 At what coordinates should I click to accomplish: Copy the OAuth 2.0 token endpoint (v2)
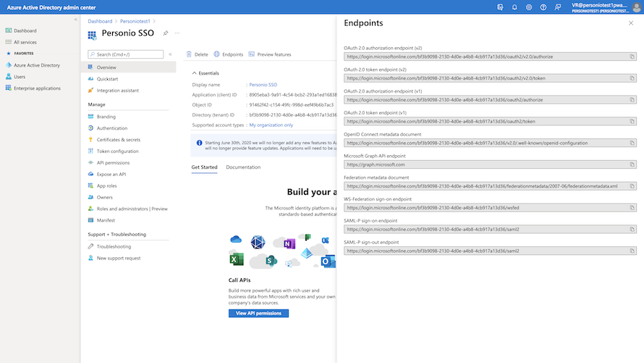(x=632, y=78)
